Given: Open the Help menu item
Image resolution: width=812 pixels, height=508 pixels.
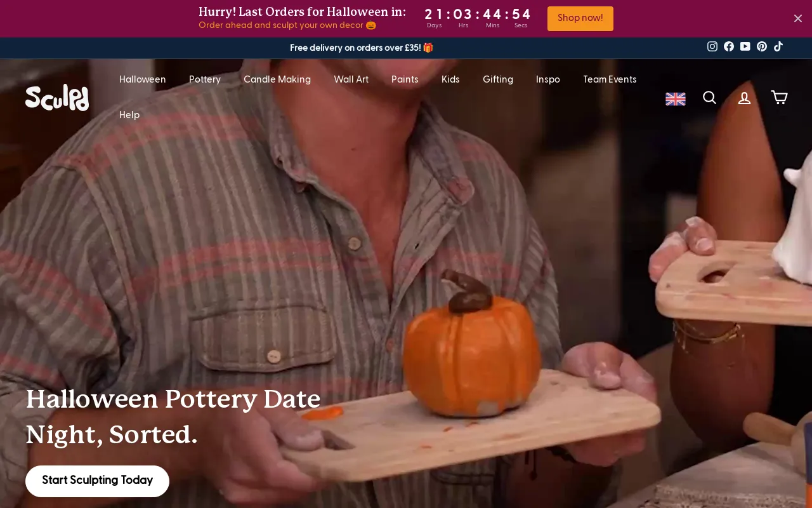Looking at the screenshot, I should (129, 115).
